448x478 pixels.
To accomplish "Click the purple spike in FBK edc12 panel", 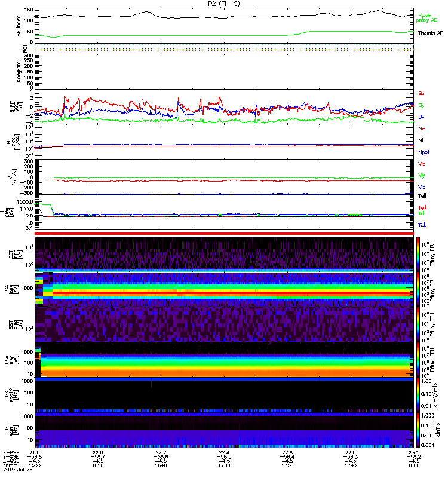I will click(151, 382).
